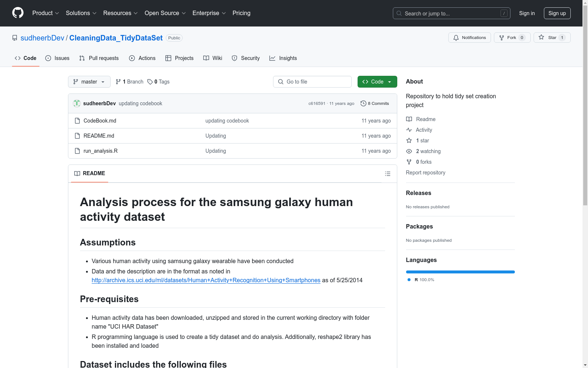The image size is (588, 368).
Task: Click the tag icon beside 0 Tags
Action: tap(150, 82)
